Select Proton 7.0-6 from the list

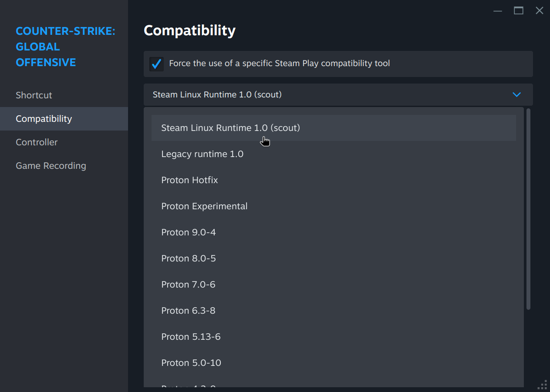(x=334, y=285)
